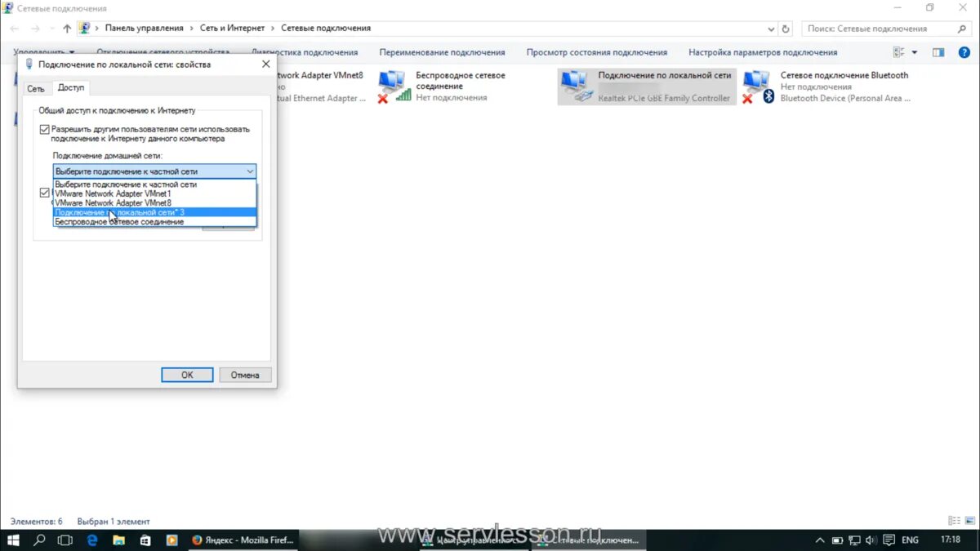Screen dimensions: 980x551
Task: Go up one level with arrow
Action: [x=67, y=29]
